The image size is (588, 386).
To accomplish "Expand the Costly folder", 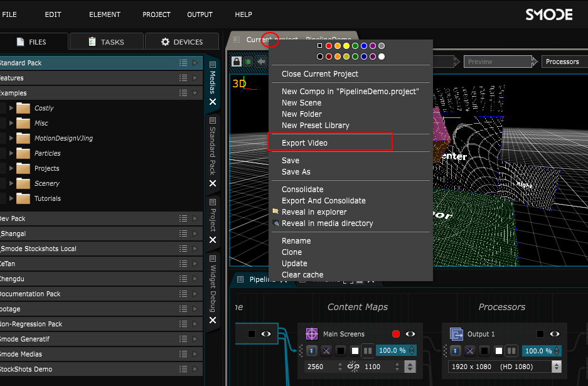I will (11, 108).
